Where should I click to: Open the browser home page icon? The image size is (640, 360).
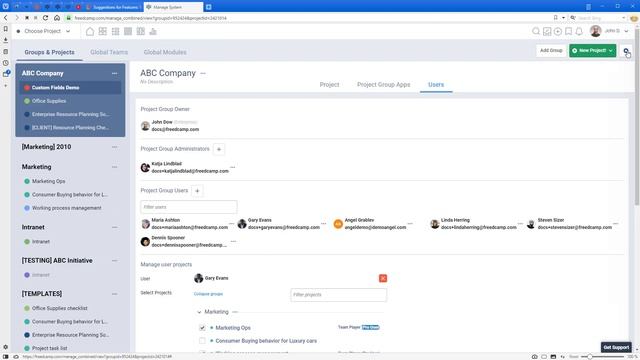tap(57, 18)
